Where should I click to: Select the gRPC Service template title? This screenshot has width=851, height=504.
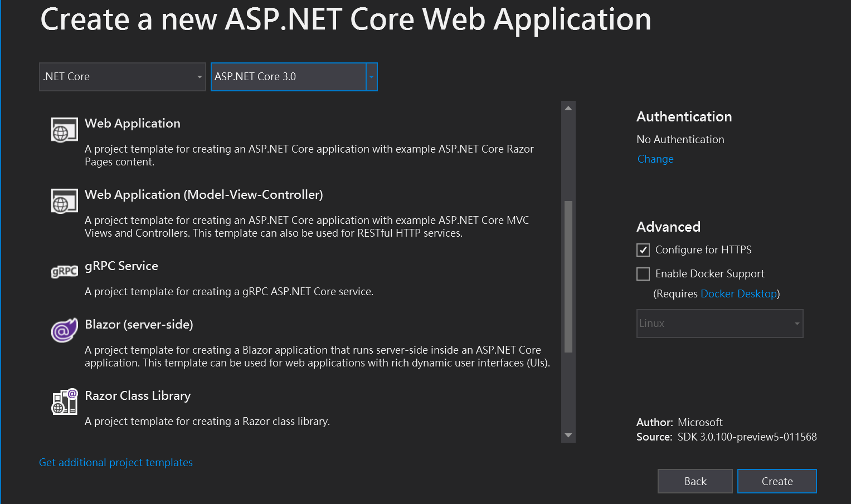click(121, 266)
